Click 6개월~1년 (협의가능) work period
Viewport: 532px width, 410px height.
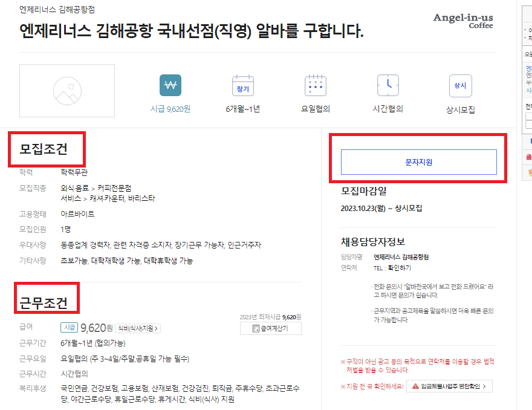point(93,343)
